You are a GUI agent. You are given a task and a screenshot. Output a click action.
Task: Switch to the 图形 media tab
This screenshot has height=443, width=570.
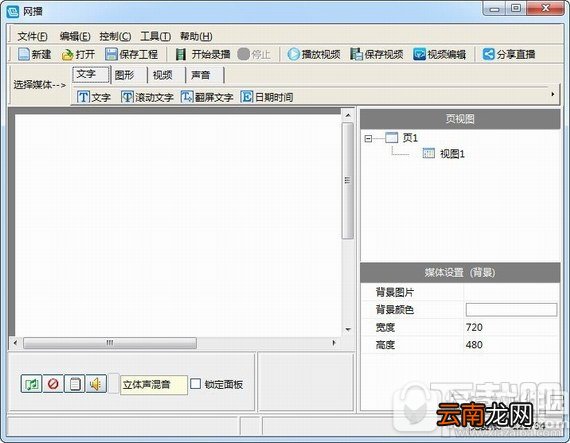[129, 75]
